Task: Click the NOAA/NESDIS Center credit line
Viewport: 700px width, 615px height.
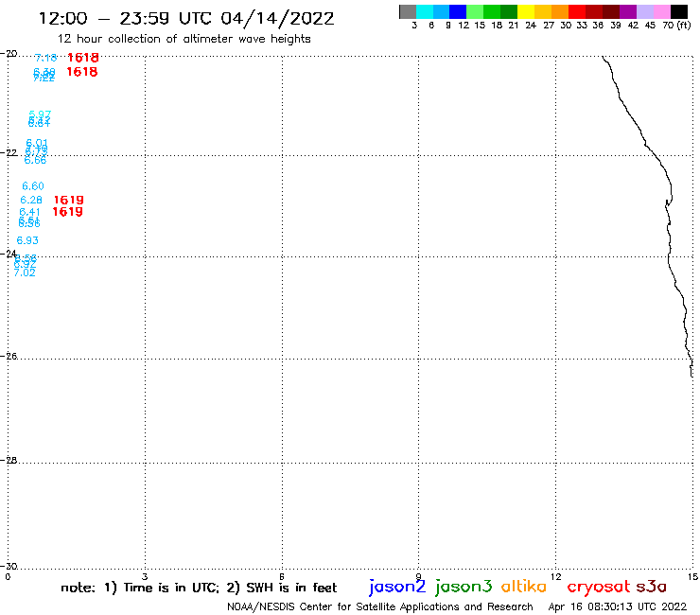Action: pos(380,606)
